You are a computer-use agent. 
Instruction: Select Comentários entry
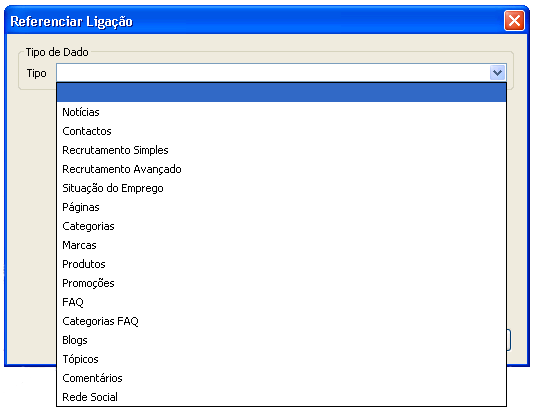281,378
